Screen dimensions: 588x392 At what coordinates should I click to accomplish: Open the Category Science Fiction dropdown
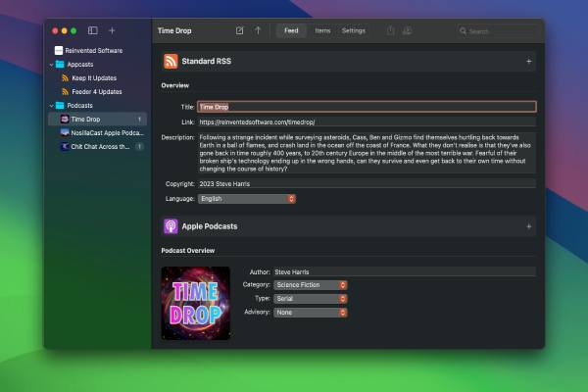[x=310, y=285]
